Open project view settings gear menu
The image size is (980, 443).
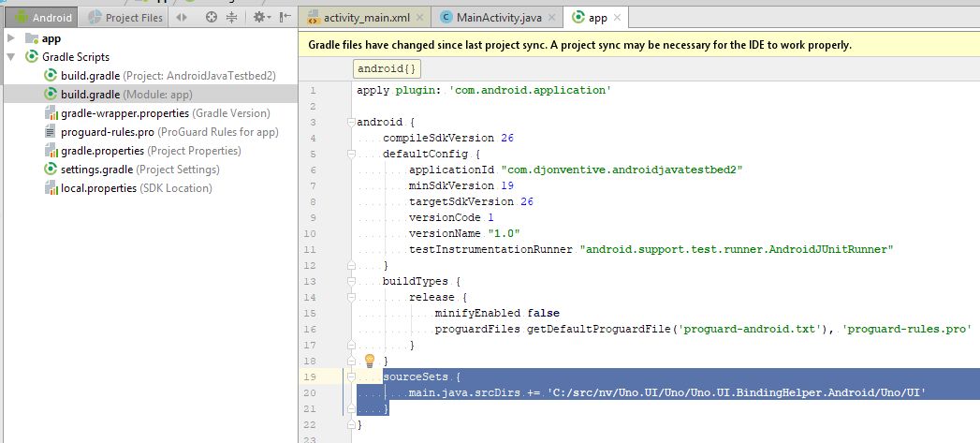tap(261, 18)
